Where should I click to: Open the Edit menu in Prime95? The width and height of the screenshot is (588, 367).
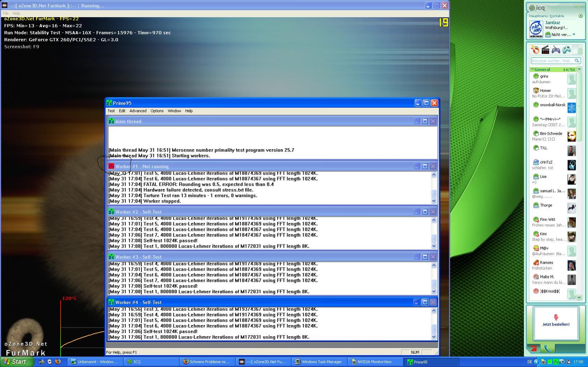tap(122, 111)
